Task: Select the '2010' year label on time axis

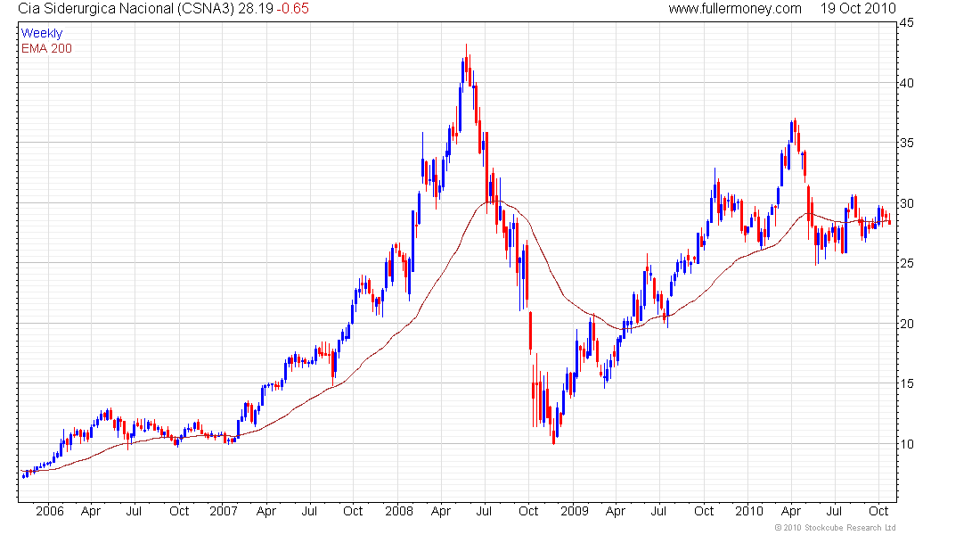Action: pos(748,511)
